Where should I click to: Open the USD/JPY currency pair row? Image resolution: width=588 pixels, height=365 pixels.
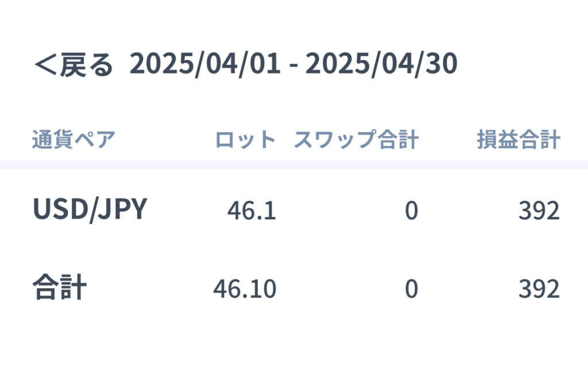[x=294, y=209]
